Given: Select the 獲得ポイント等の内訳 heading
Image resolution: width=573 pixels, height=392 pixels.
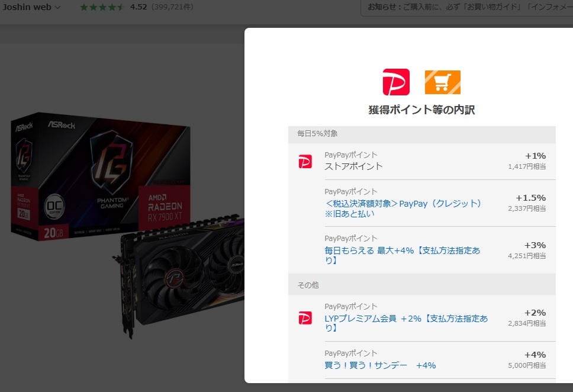Looking at the screenshot, I should tap(421, 110).
